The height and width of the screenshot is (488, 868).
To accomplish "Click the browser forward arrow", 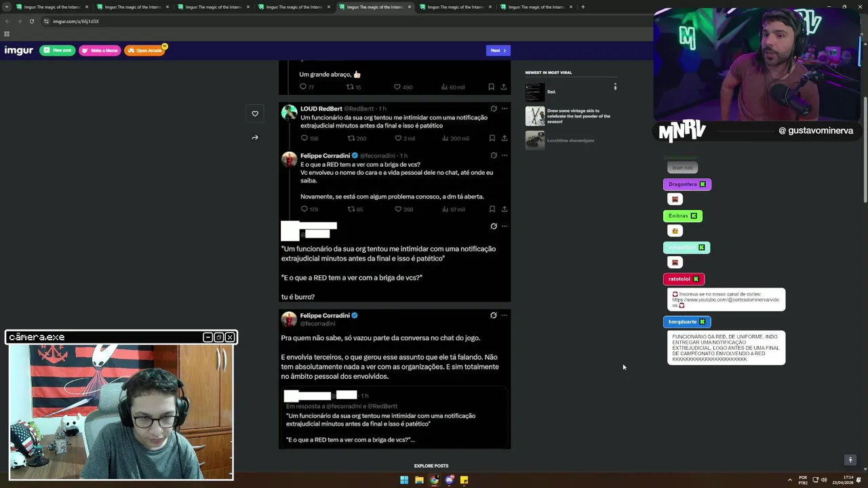I will [19, 21].
